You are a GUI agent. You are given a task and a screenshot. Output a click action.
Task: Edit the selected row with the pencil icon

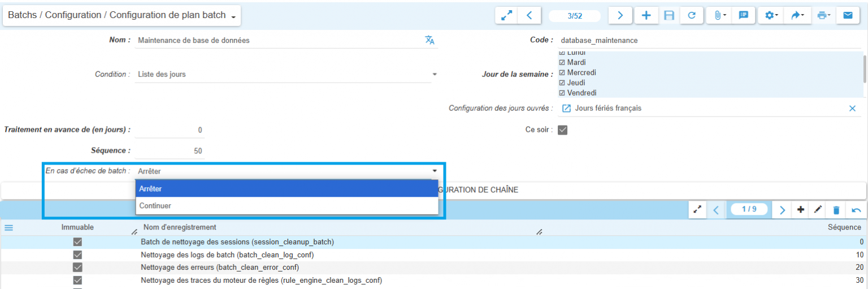pyautogui.click(x=818, y=210)
